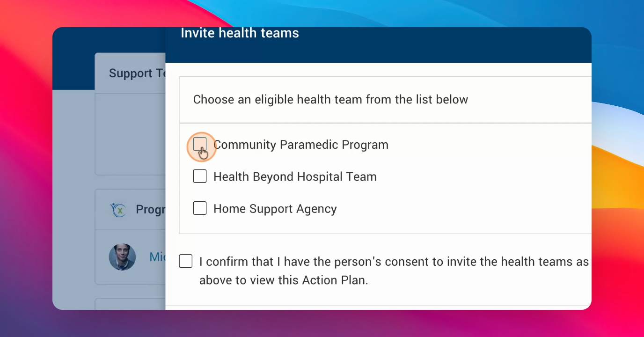Select the Community Paramedic Program label text
The image size is (644, 337).
(301, 145)
